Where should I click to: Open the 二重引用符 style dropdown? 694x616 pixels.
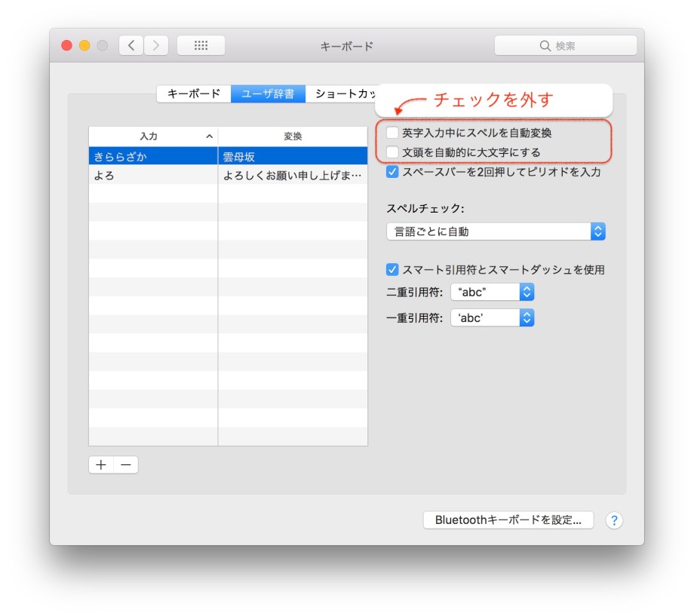(x=492, y=292)
